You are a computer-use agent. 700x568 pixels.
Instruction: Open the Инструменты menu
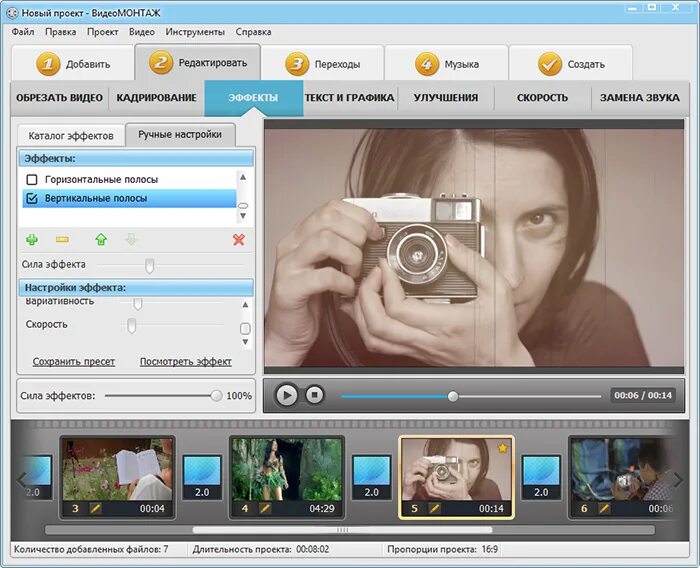coord(195,32)
